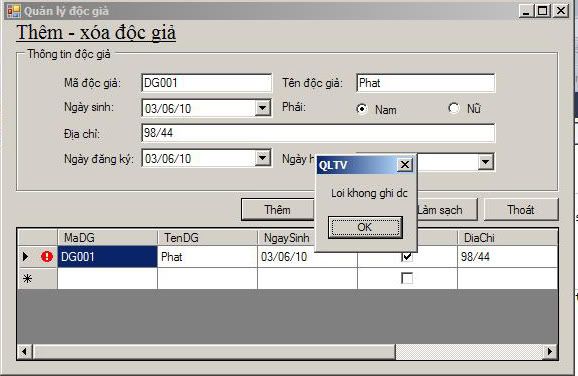Click the new row asterisk marker

[x=27, y=278]
